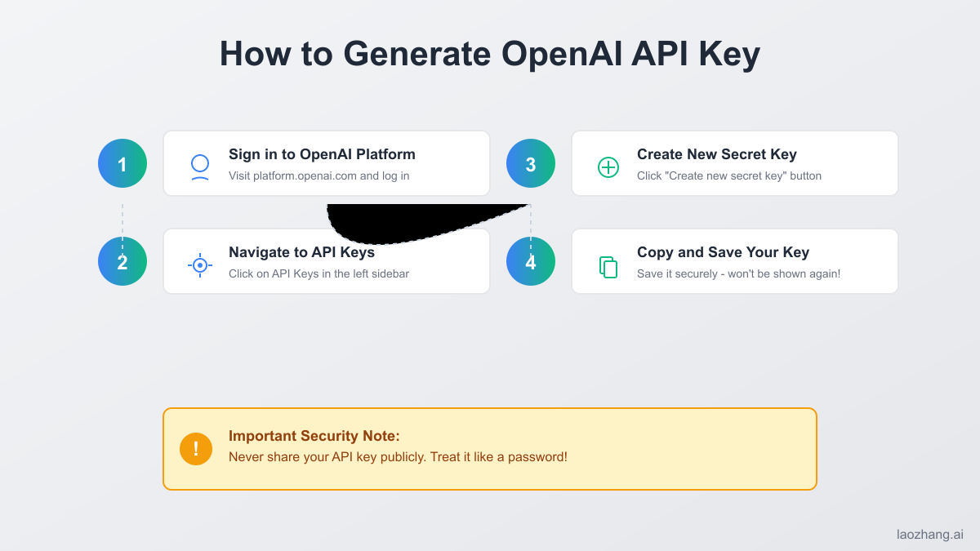Click the orange exclamation warning icon
980x551 pixels.
point(196,448)
